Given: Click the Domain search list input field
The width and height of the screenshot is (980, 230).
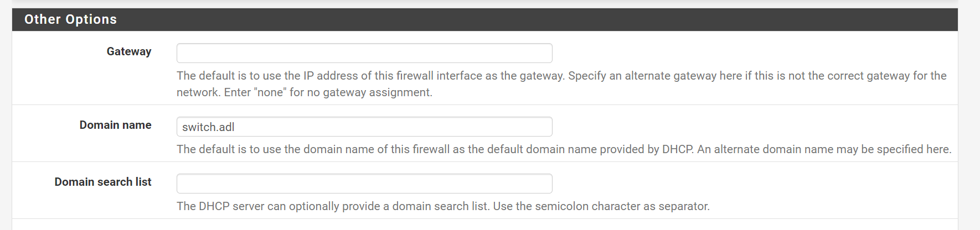Looking at the screenshot, I should tap(364, 184).
